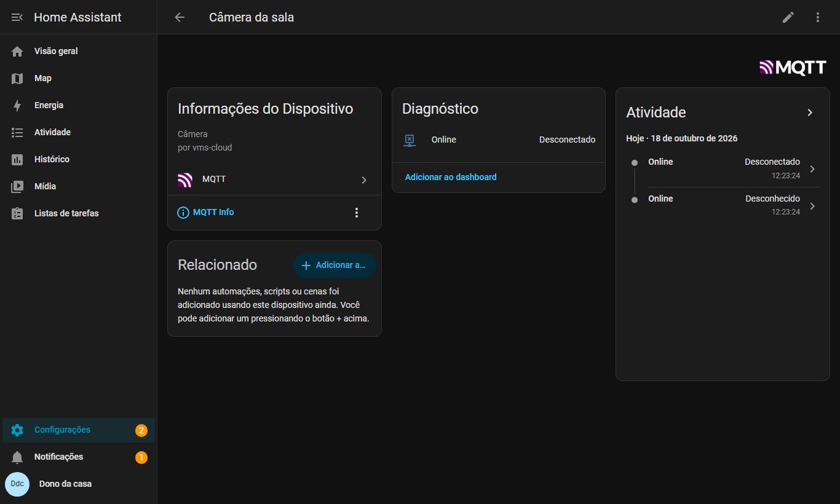Screen dimensions: 840x504
Task: Go back with the arrow icon
Action: click(180, 17)
